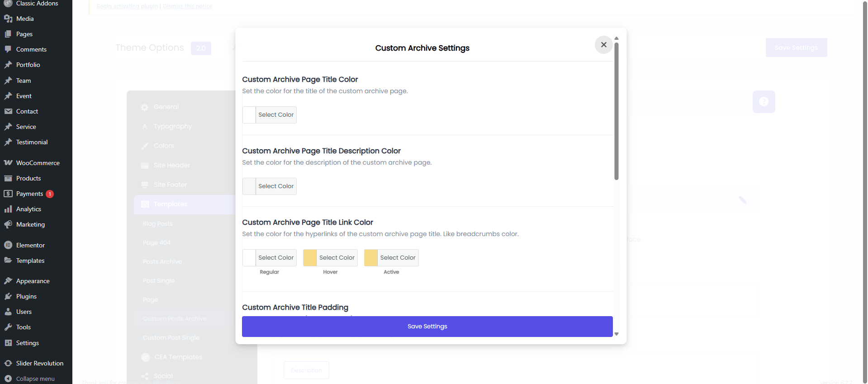The height and width of the screenshot is (384, 868).
Task: Click the Payments icon in sidebar
Action: click(8, 194)
